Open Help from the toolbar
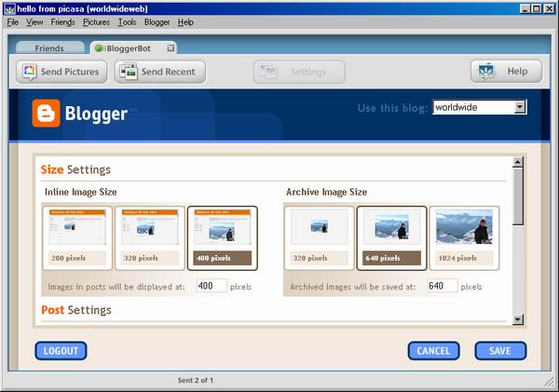559x392 pixels. tap(506, 72)
